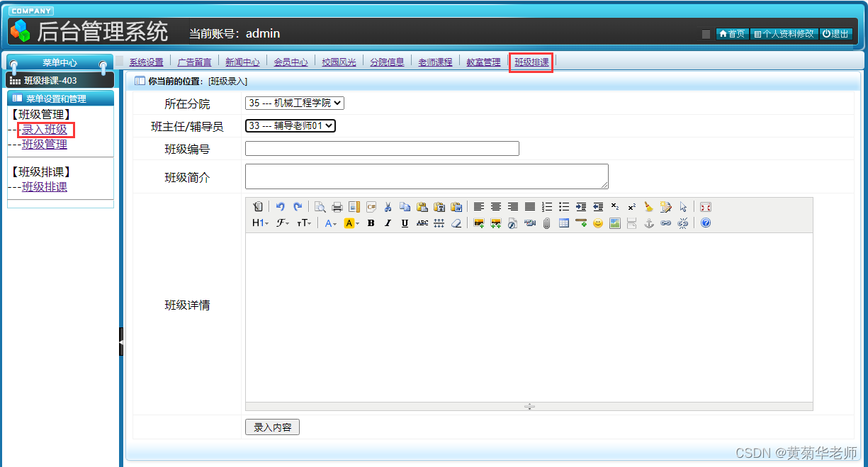Collapse the left sidebar with arrow handle
The width and height of the screenshot is (868, 467).
pyautogui.click(x=121, y=342)
